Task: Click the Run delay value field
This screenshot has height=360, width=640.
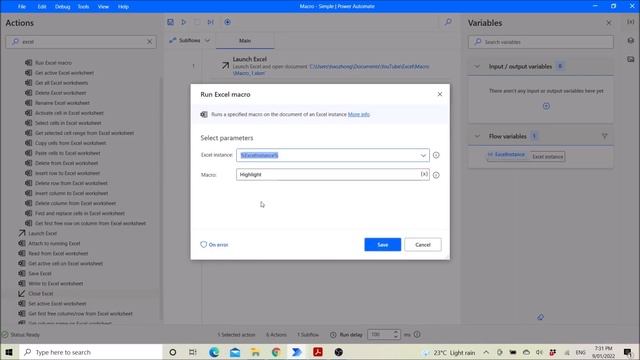Action: pos(380,334)
